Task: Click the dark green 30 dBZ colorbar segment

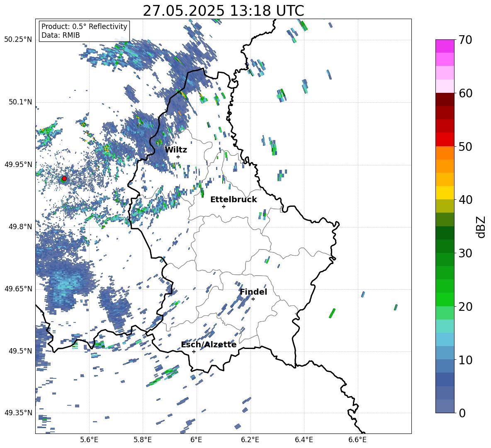Action: [445, 246]
